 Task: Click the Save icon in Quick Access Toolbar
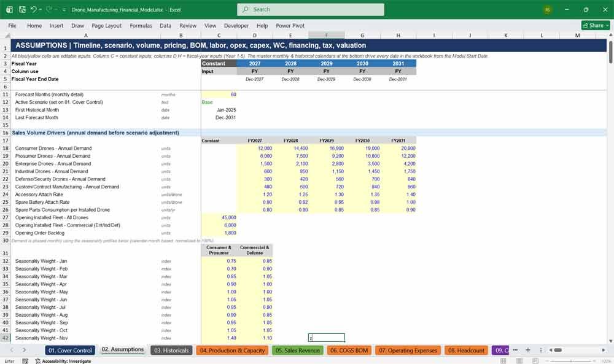click(22, 9)
